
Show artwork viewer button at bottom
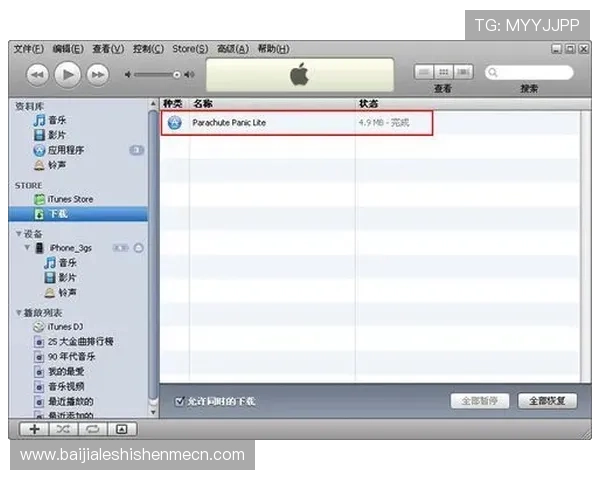122,429
